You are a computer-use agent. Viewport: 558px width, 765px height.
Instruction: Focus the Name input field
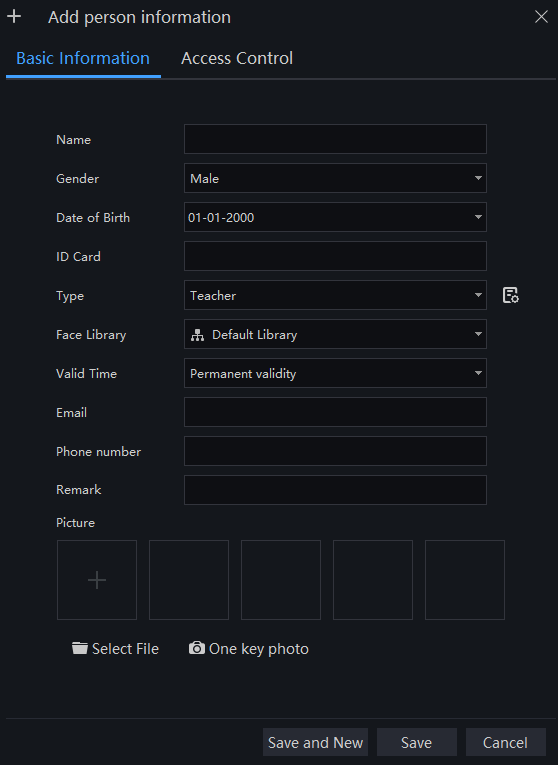tap(335, 139)
